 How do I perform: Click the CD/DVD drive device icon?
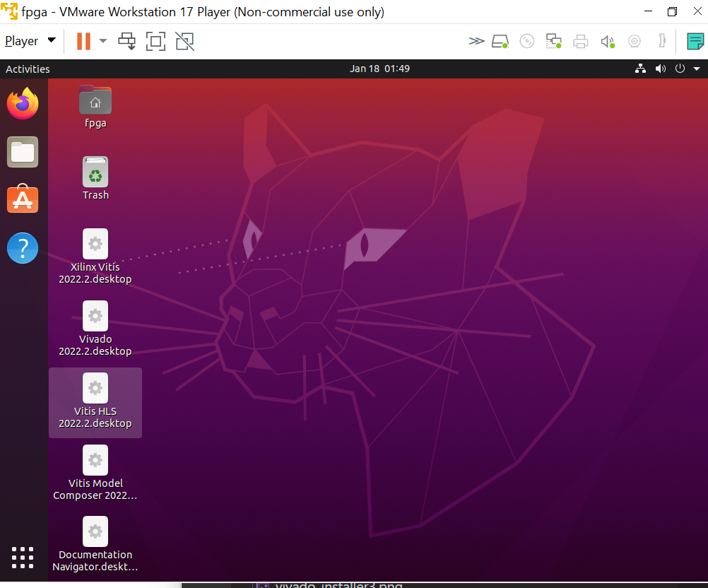527,41
